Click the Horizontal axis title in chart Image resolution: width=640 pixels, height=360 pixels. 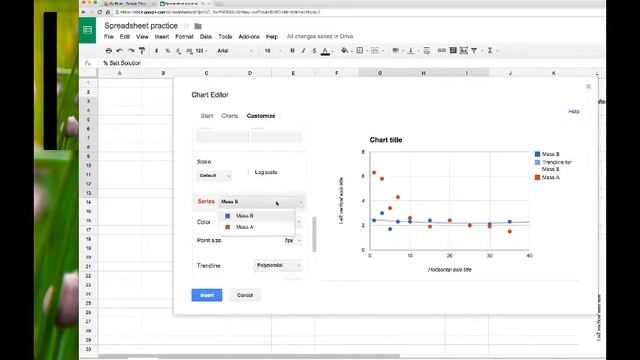(449, 270)
